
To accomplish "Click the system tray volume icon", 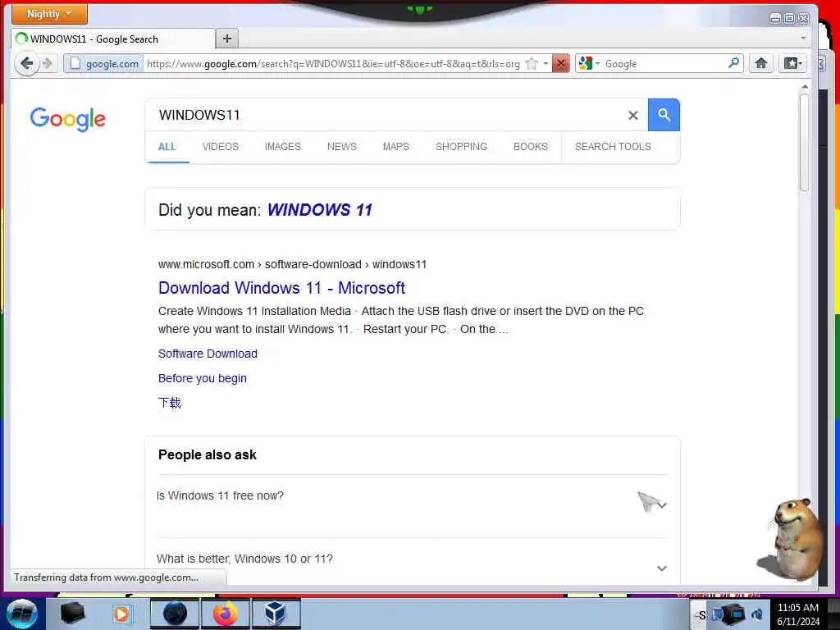I will pyautogui.click(x=757, y=614).
